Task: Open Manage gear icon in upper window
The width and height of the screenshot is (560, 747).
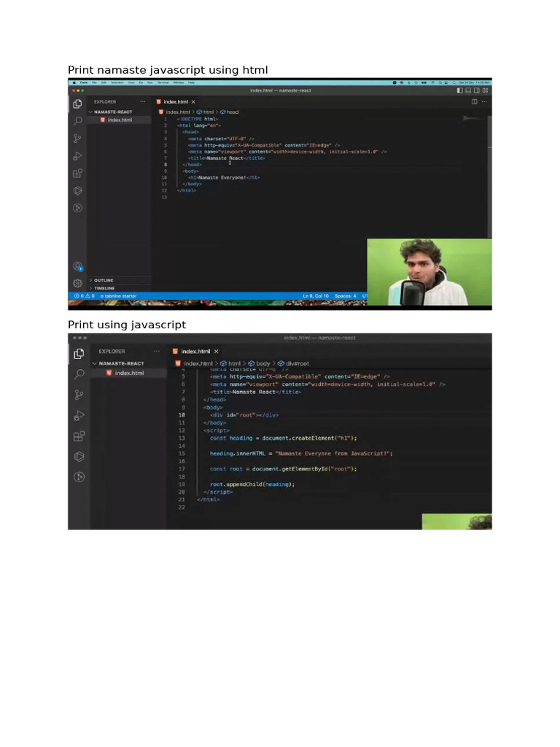Action: pos(77,284)
